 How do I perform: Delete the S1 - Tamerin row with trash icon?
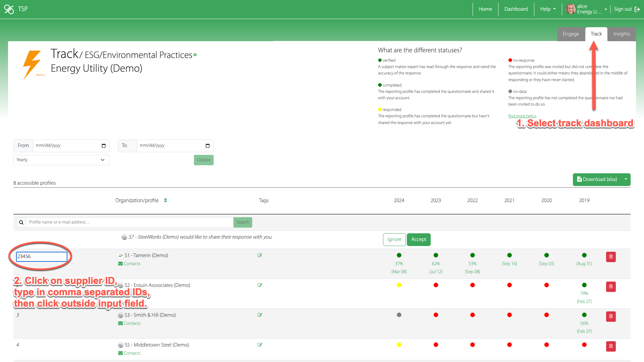[611, 257]
